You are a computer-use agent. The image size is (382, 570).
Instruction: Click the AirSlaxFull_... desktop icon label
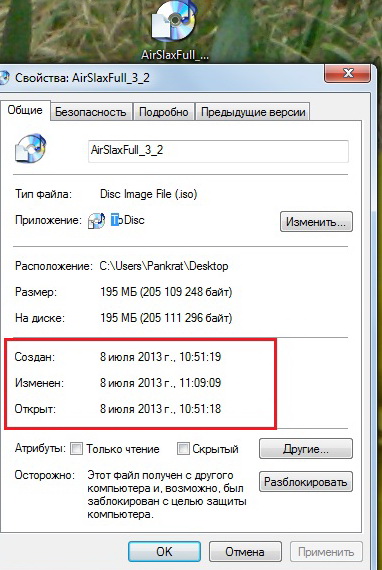pos(175,55)
